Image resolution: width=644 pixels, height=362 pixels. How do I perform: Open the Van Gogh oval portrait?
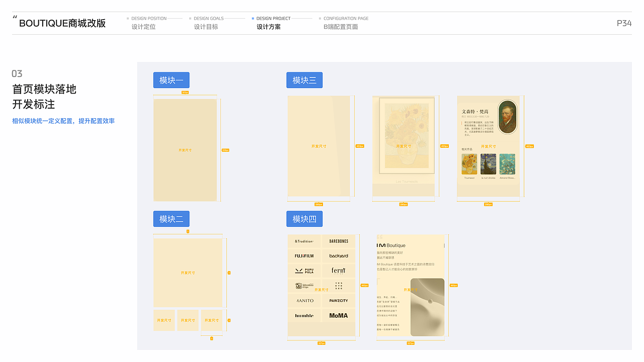click(x=507, y=117)
